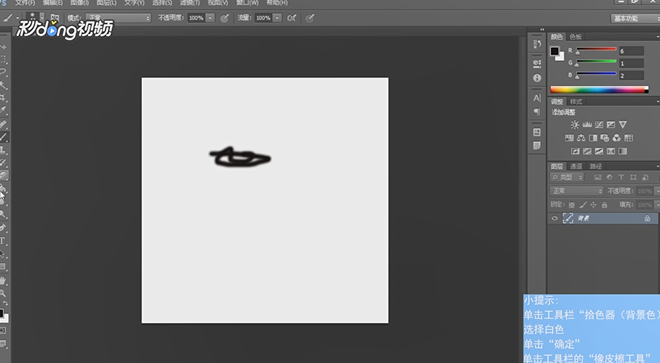Add a Vibrance adjustment

623,125
